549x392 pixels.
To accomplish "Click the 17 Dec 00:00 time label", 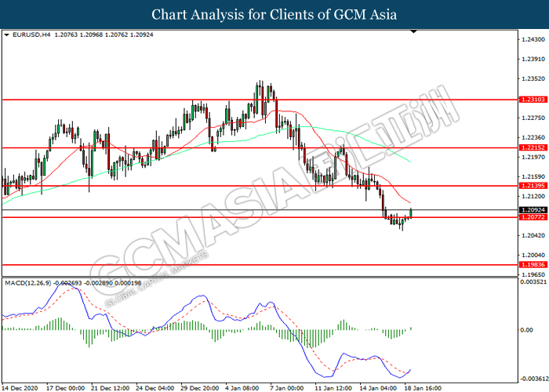I will tap(65, 388).
